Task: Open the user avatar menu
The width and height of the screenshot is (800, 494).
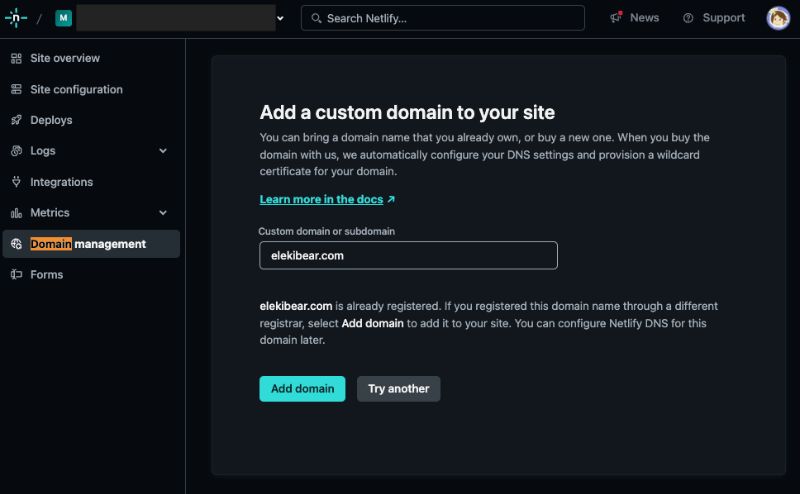Action: click(x=778, y=18)
